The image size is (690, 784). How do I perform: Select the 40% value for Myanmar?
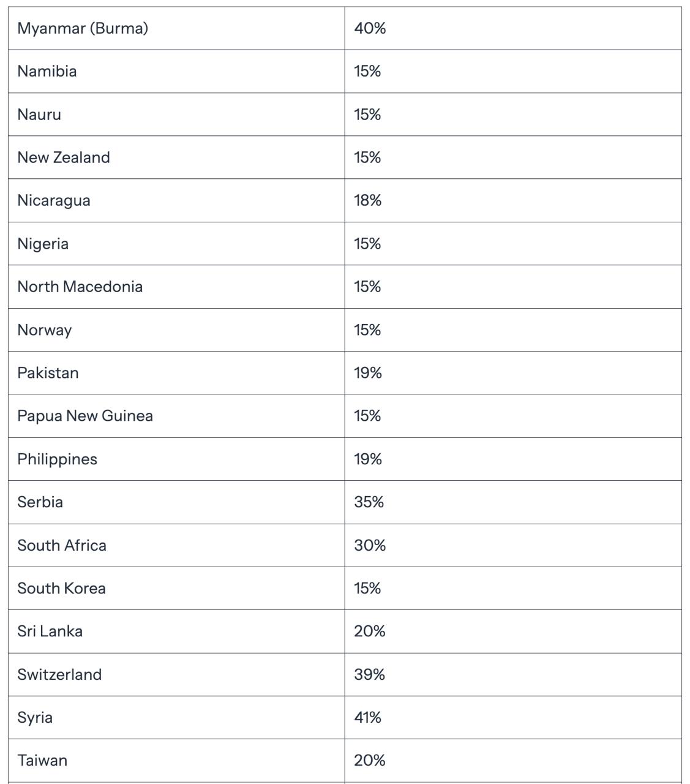click(x=370, y=28)
